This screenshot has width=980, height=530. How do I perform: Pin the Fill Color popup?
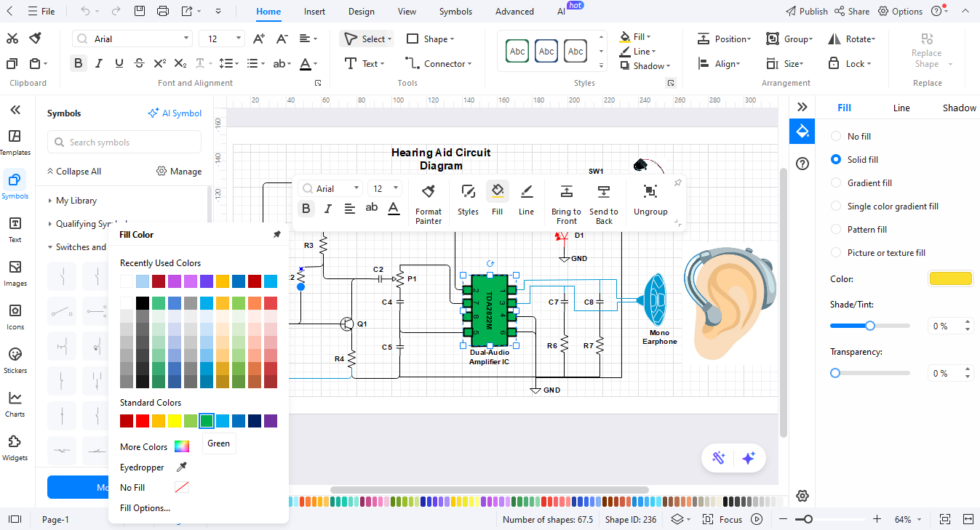point(276,234)
